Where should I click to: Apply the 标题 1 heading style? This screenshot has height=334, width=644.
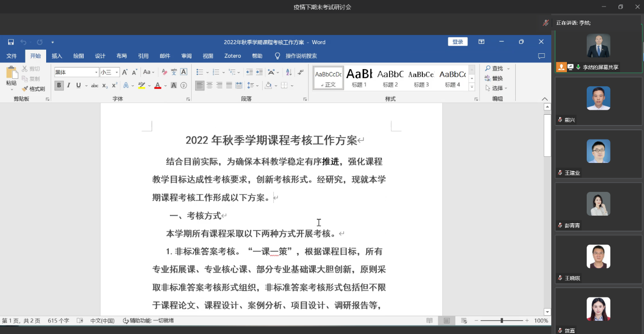[x=359, y=78]
